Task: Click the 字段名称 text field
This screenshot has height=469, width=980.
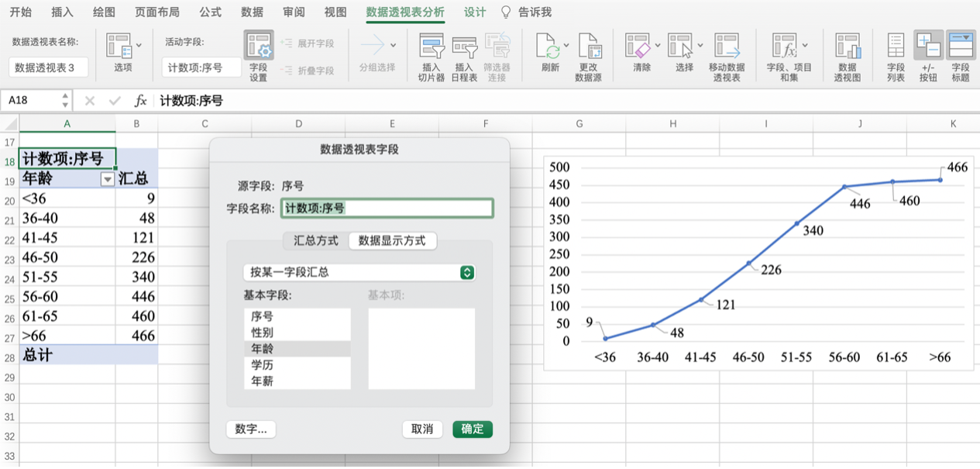Action: click(x=387, y=209)
